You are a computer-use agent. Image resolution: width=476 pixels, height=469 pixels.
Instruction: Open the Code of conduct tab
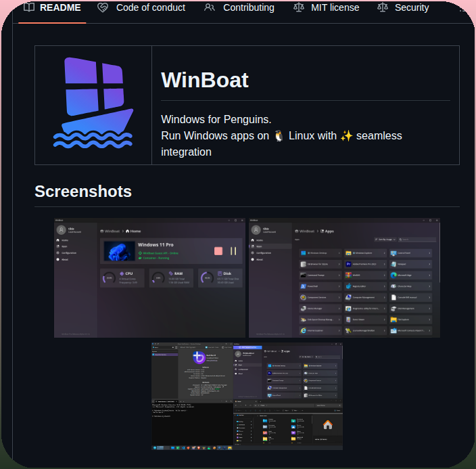pos(141,7)
